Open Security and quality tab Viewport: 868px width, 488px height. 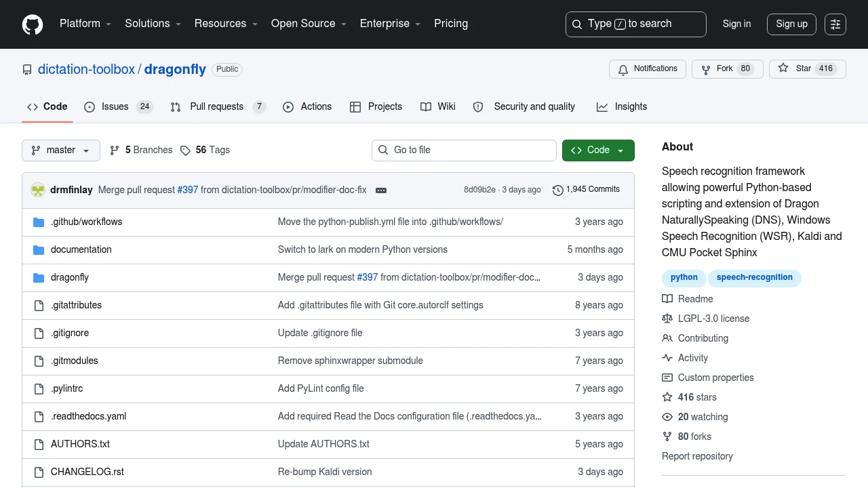(524, 106)
